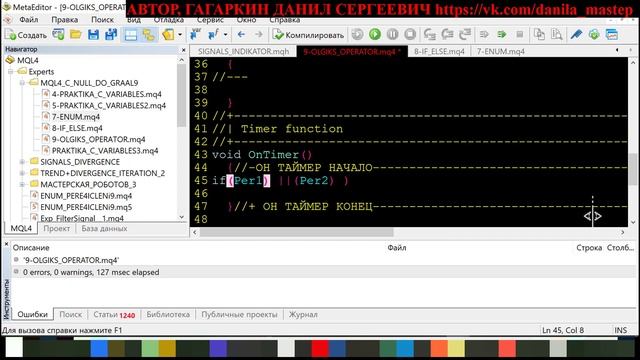Viewport: 640px width, 360px height.
Task: Collapse the Experts folder in Navigator
Action: tap(11, 71)
